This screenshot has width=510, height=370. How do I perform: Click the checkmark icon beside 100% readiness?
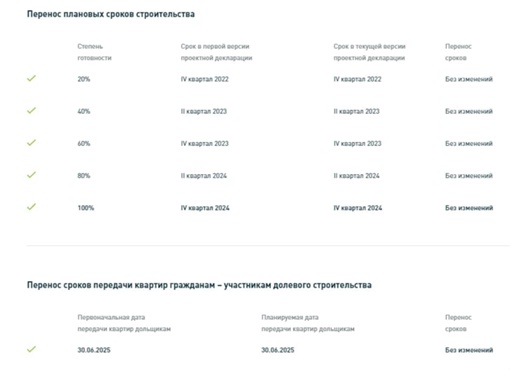coord(31,207)
